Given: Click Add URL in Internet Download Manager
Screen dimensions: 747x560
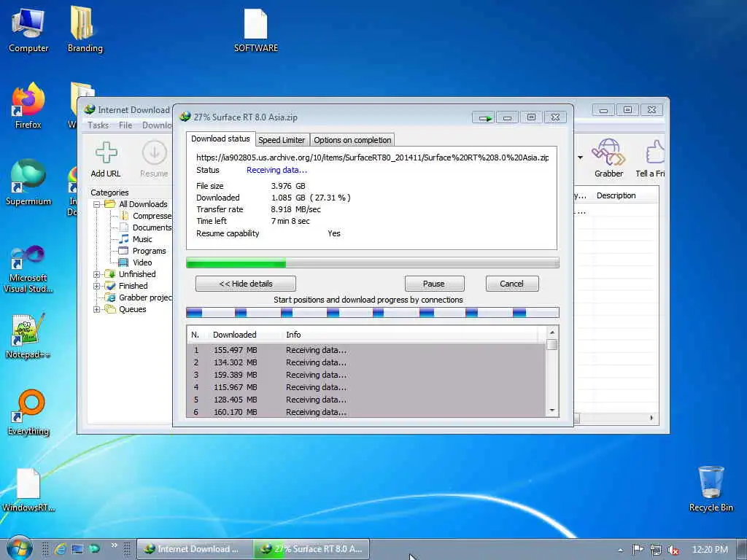Looking at the screenshot, I should point(106,160).
